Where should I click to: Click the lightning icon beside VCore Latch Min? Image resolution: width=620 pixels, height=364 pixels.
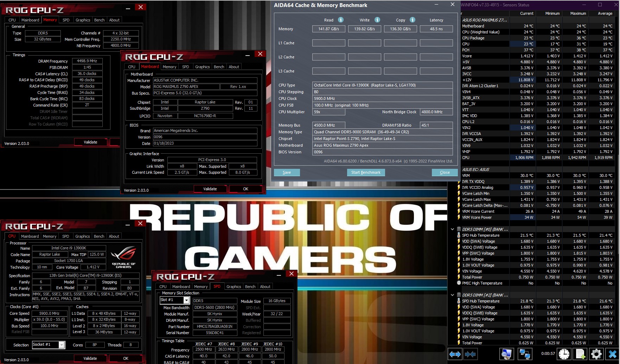(x=459, y=193)
